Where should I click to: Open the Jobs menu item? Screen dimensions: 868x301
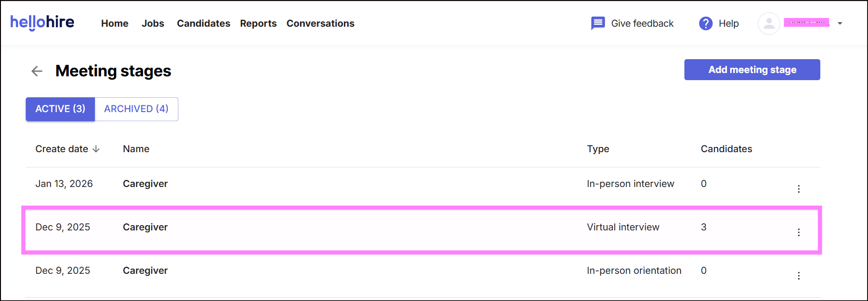[x=153, y=23]
